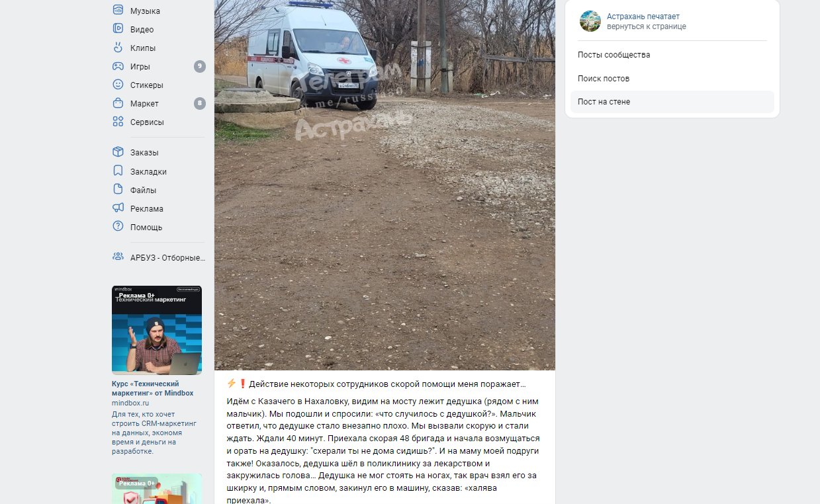The width and height of the screenshot is (820, 504).
Task: Open the Помощь question mark icon
Action: 118,226
